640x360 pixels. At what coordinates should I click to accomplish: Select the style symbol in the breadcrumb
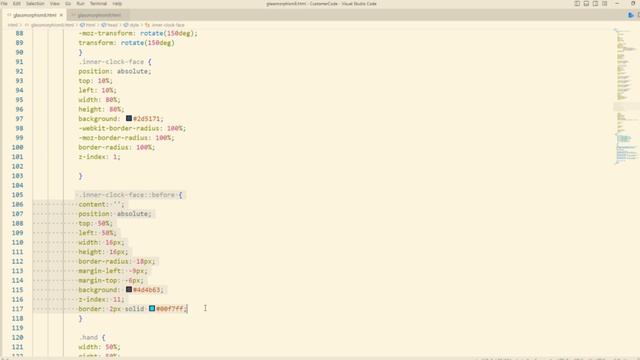(x=131, y=25)
